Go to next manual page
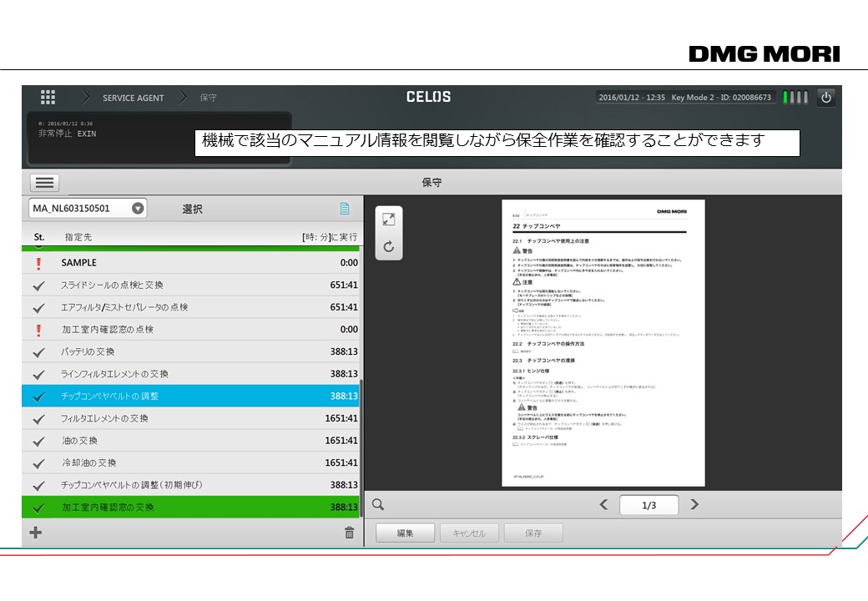The image size is (868, 601). pos(694,505)
